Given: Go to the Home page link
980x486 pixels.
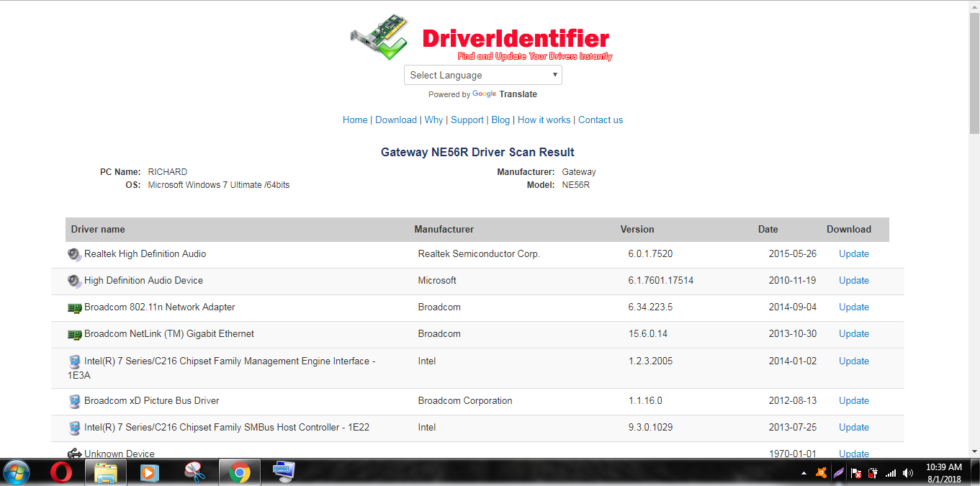Looking at the screenshot, I should (355, 120).
